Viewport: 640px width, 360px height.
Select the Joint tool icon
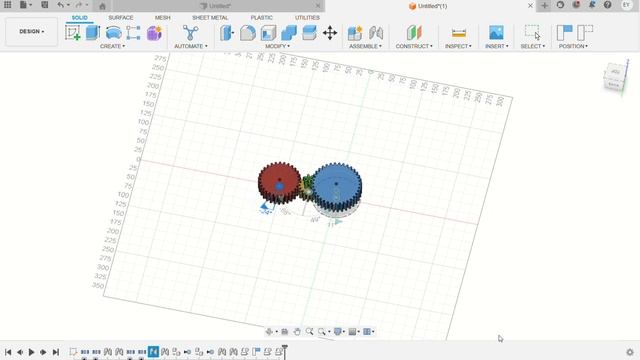click(376, 33)
